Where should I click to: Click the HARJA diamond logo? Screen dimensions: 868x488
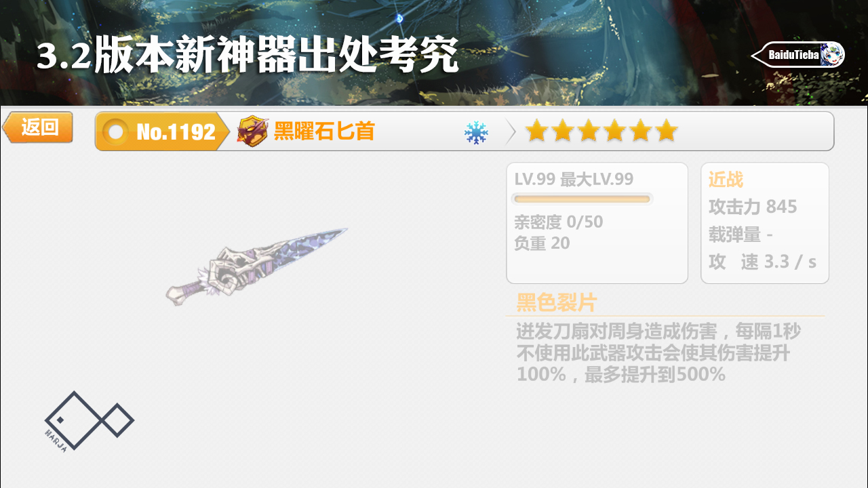coord(89,421)
